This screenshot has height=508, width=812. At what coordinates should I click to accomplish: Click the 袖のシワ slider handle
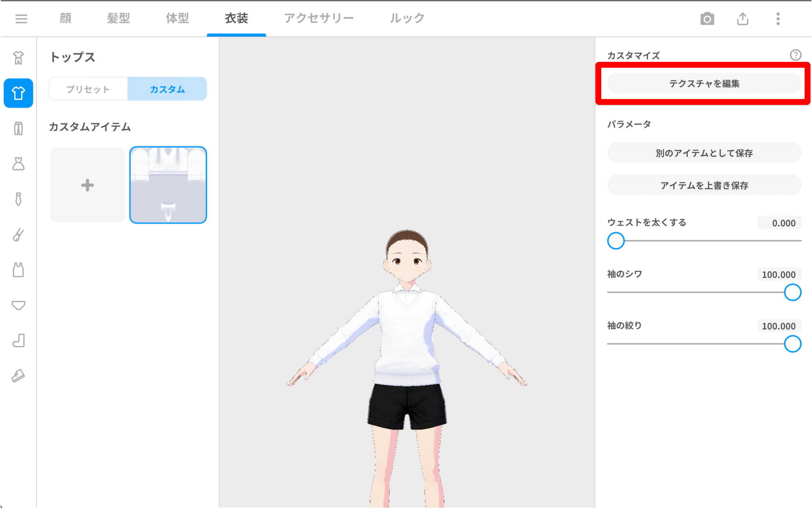(x=792, y=292)
